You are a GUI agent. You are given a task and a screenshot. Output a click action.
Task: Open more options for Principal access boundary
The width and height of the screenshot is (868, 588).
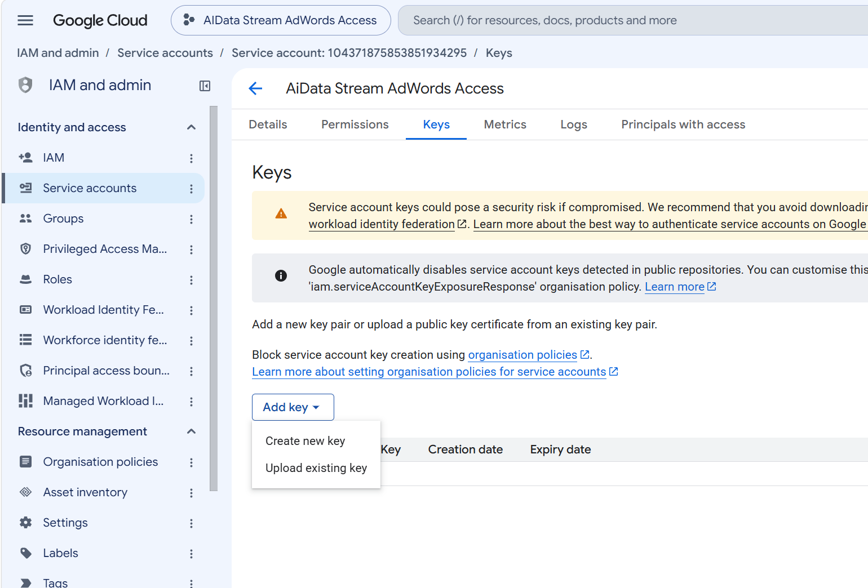[192, 371]
